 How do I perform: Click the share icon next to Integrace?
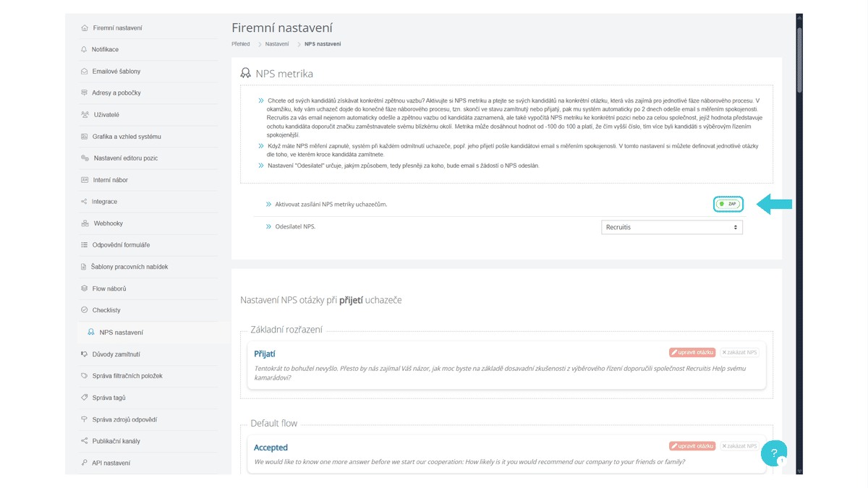point(85,201)
